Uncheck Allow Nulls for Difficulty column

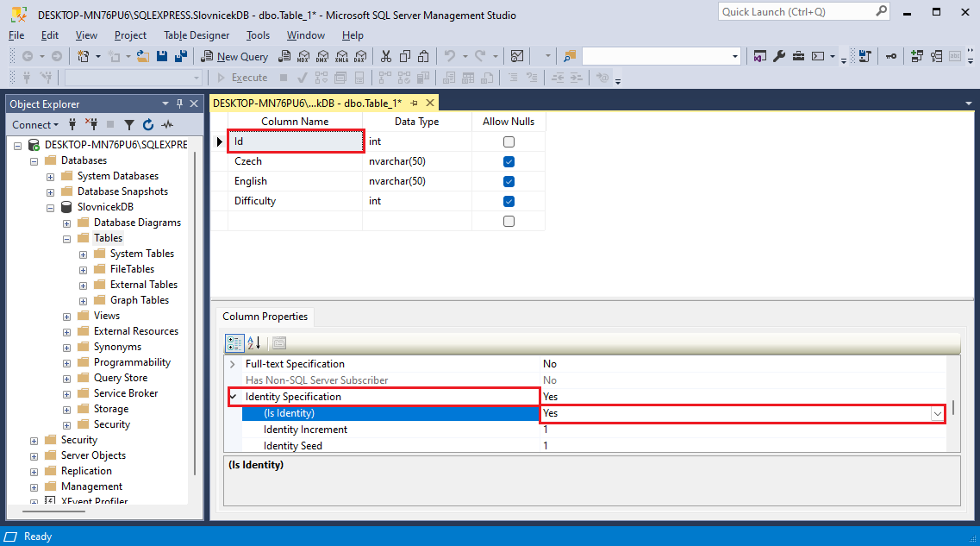(509, 201)
